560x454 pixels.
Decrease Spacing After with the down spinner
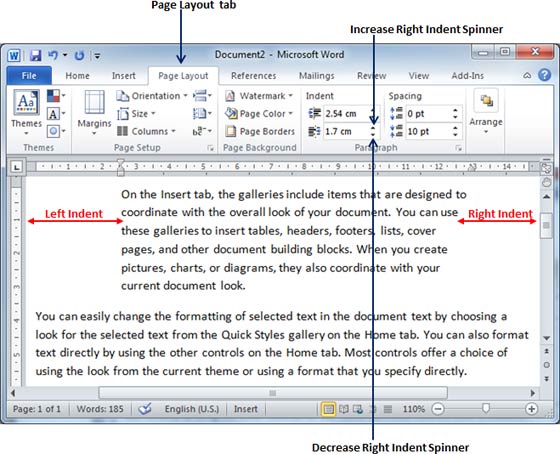coord(455,135)
